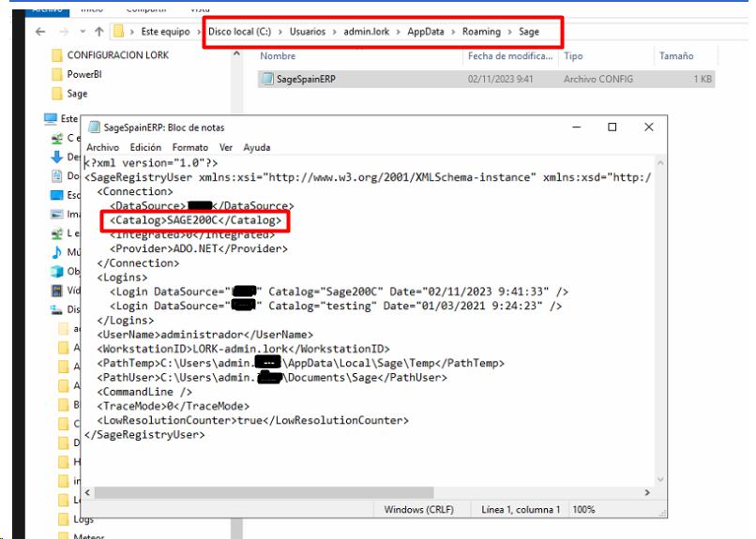
Task: Click the downloads arrow icon in navigation tree
Action: point(57,157)
